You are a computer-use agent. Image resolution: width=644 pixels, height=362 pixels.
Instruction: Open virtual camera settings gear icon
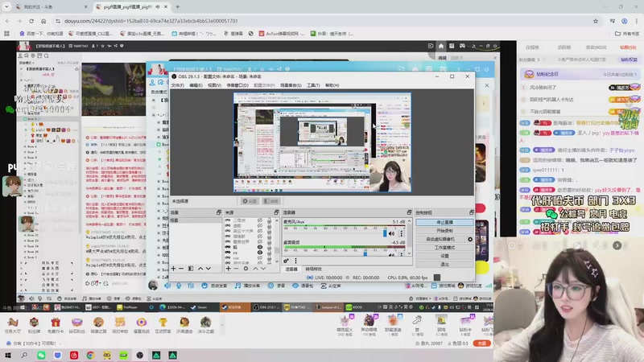point(470,239)
